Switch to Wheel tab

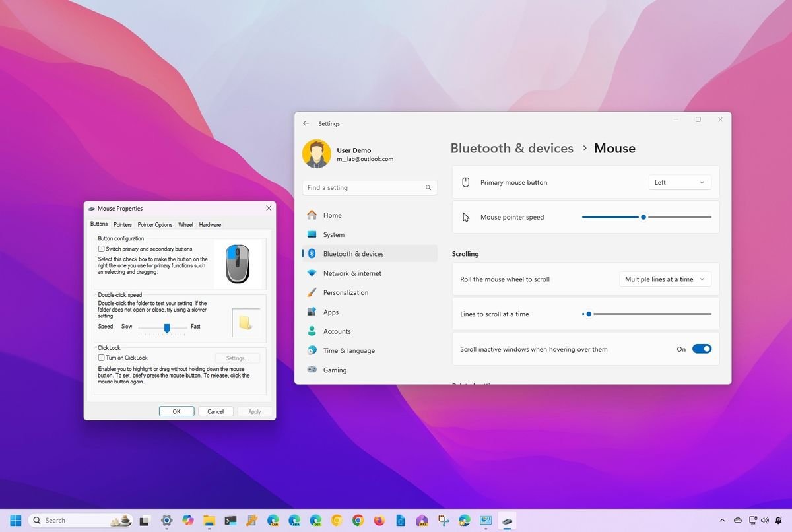pos(186,224)
